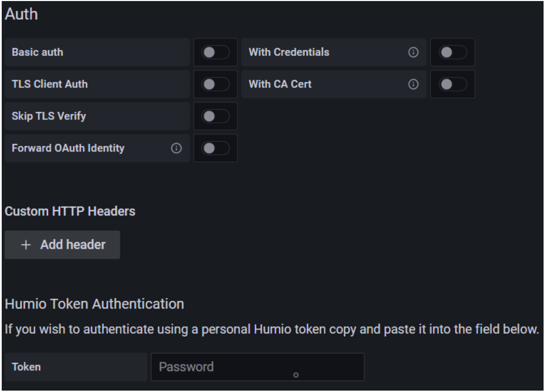
Task: Toggle Skip TLS Verify on
Action: 215,116
